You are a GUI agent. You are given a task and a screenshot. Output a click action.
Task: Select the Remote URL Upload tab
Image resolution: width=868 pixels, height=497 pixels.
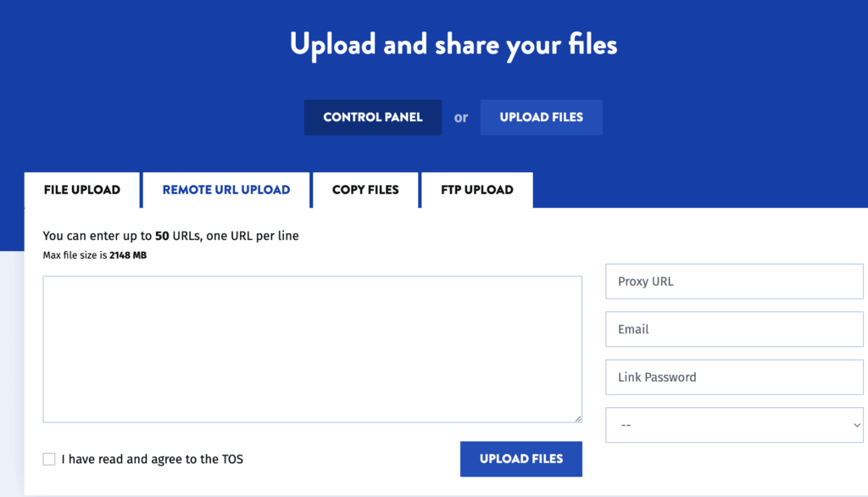click(x=226, y=190)
